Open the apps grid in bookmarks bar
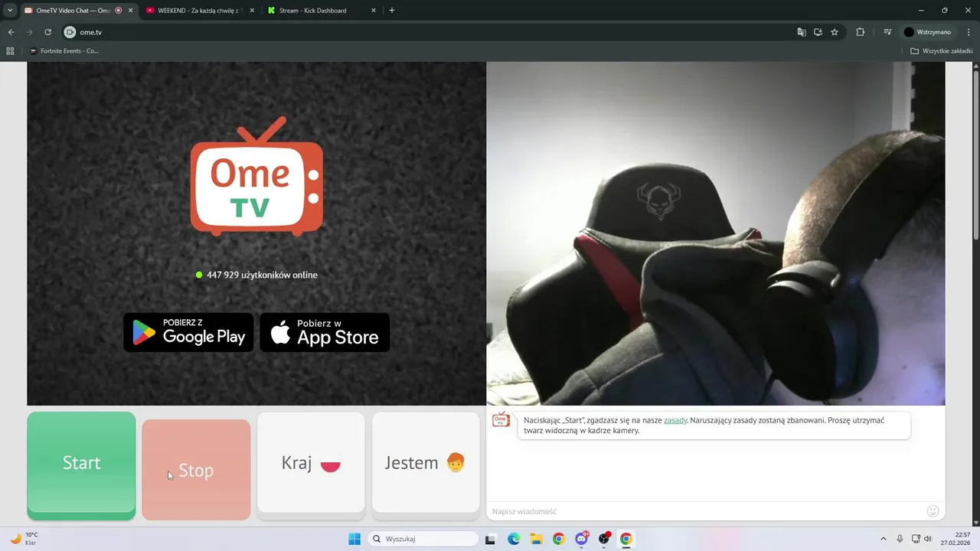This screenshot has width=980, height=551. (x=10, y=51)
